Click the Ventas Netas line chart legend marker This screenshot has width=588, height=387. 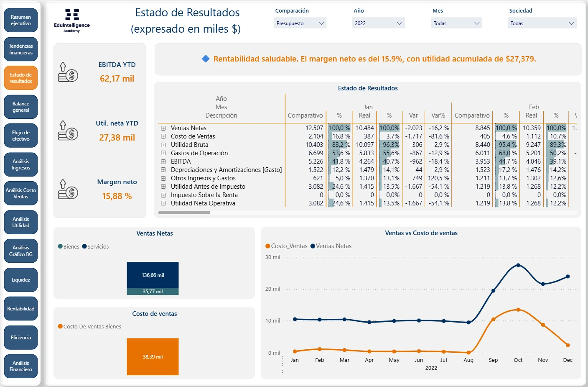click(x=313, y=246)
